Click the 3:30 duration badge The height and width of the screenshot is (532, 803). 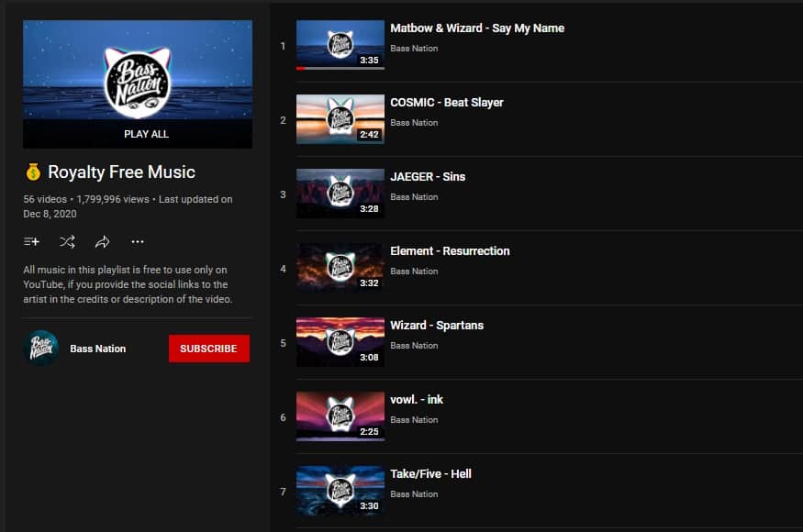[369, 505]
